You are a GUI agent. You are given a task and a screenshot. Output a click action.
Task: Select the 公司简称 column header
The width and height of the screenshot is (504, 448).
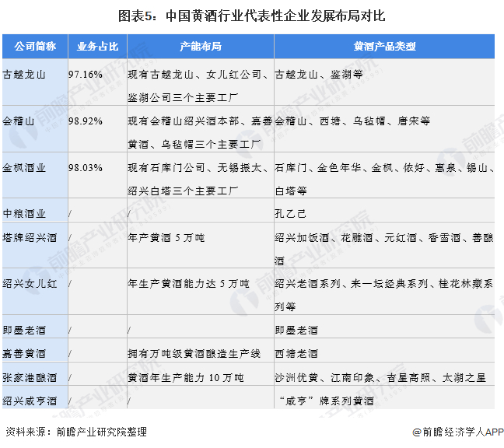coord(35,47)
